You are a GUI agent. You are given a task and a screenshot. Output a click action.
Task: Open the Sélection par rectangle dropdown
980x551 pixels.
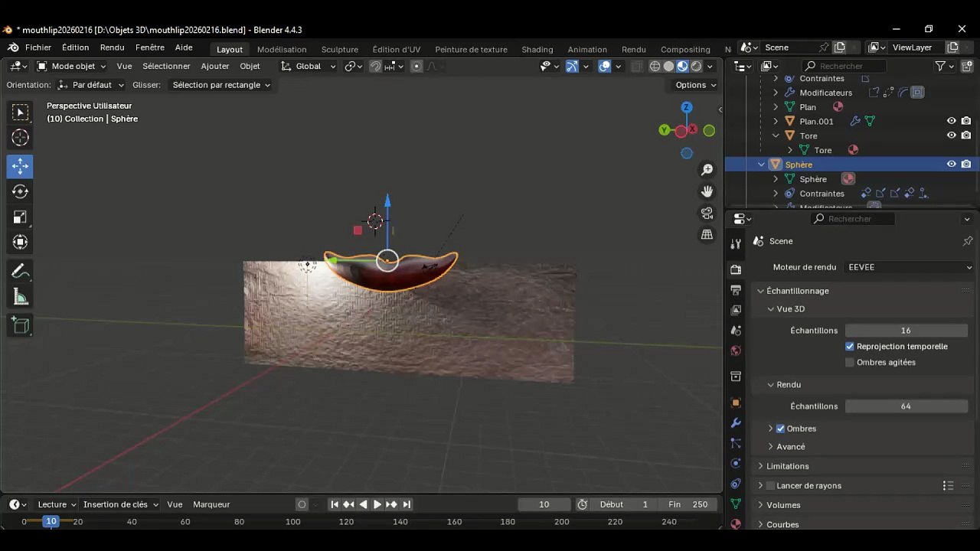[220, 85]
